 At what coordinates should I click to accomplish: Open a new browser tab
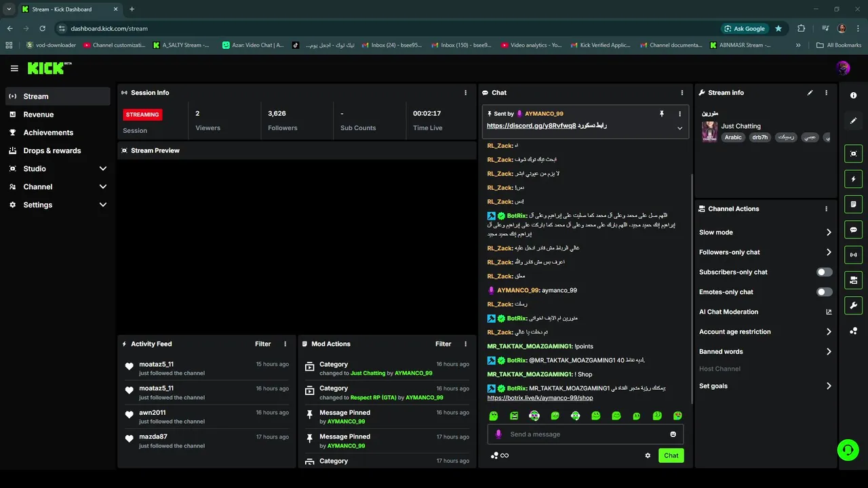[x=132, y=9]
